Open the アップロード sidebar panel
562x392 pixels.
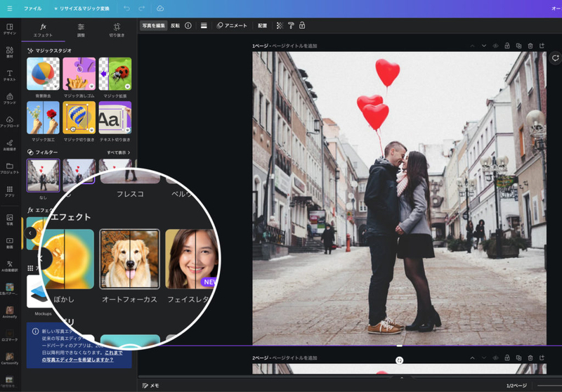click(10, 122)
